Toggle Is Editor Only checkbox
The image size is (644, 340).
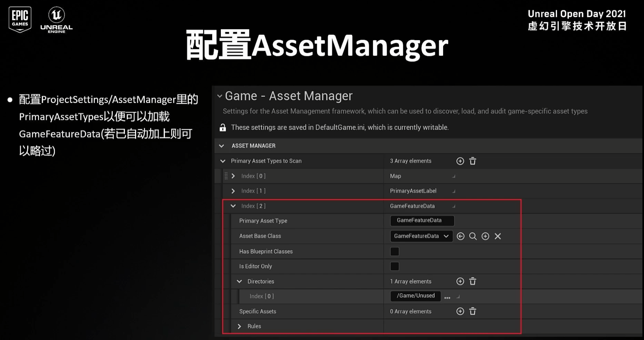395,267
